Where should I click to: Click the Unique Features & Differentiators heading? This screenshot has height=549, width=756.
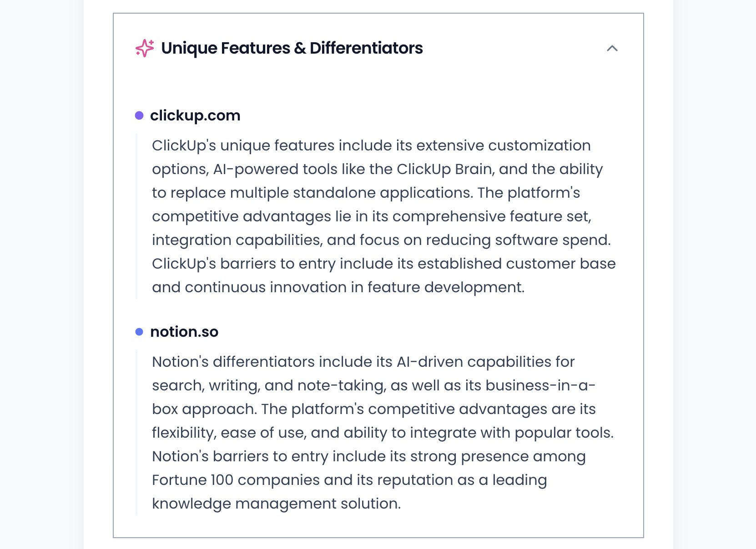coord(292,48)
